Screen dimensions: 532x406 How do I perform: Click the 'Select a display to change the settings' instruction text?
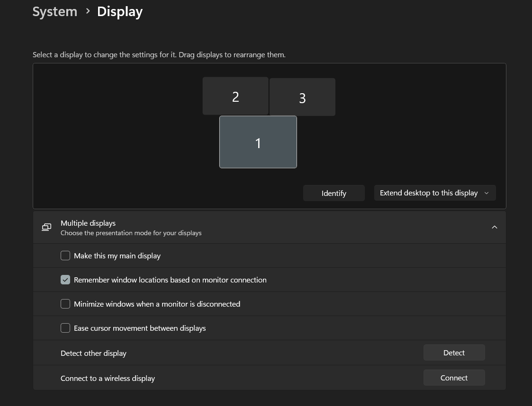(x=159, y=55)
